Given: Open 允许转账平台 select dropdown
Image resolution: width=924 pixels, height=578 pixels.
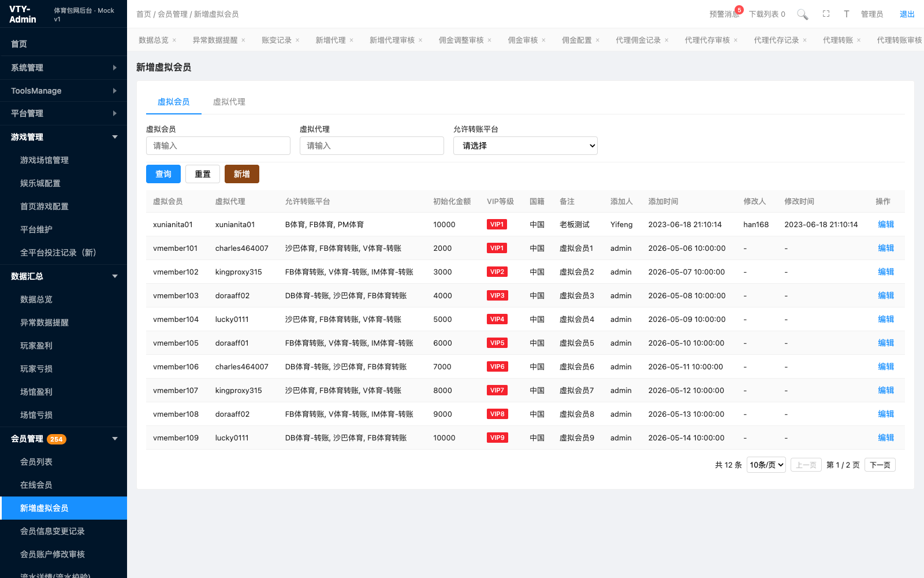Looking at the screenshot, I should pos(526,146).
